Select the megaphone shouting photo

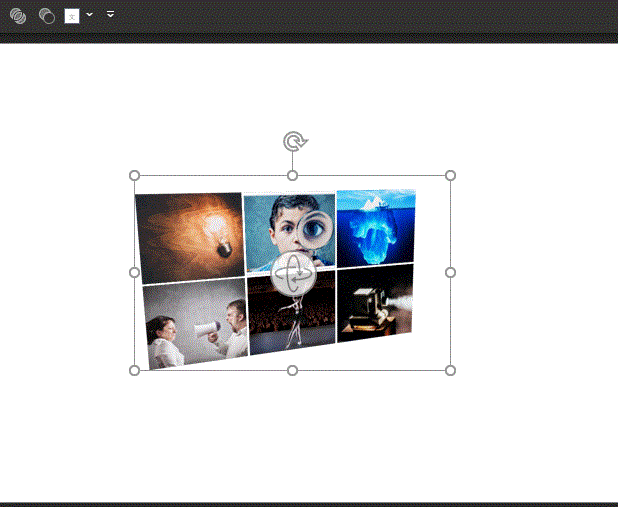(x=196, y=323)
